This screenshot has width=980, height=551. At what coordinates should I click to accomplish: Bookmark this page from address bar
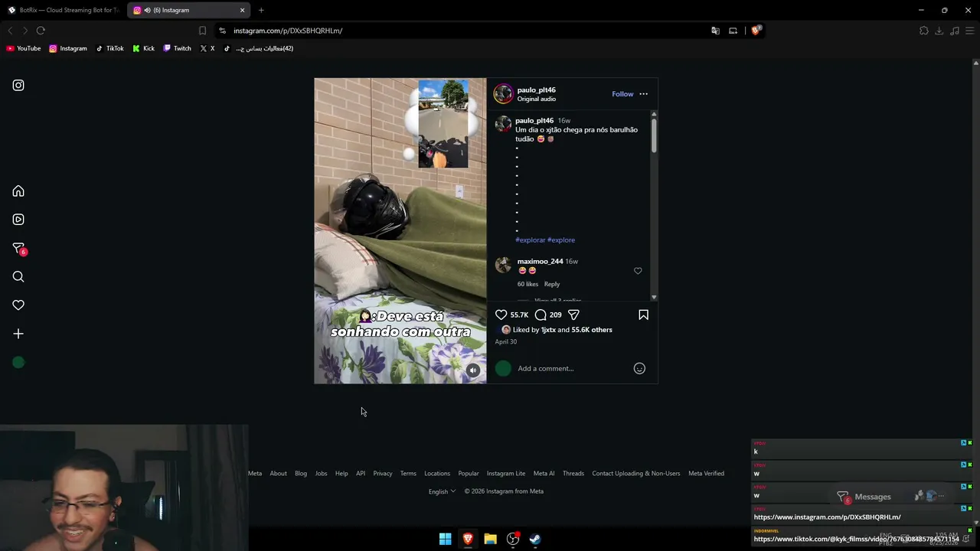[202, 31]
